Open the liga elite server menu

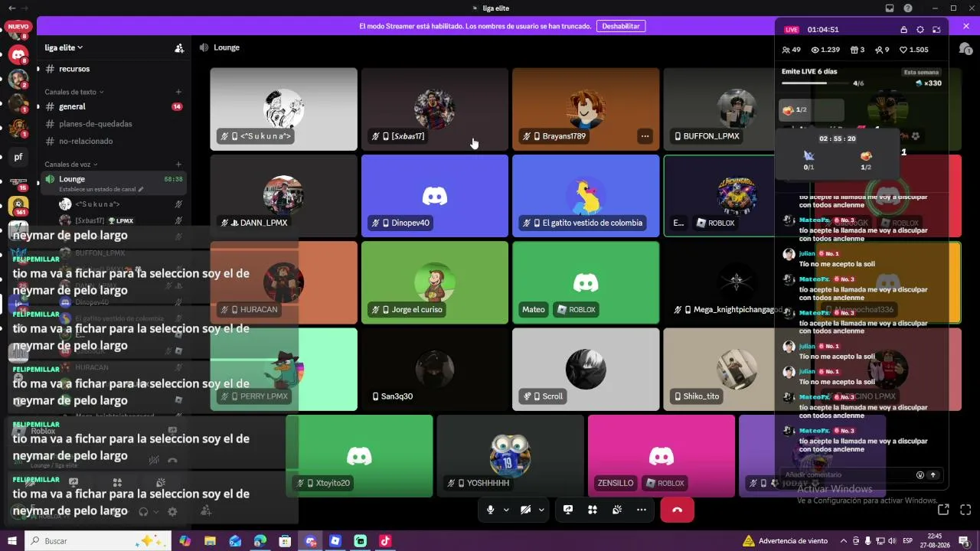click(x=64, y=47)
